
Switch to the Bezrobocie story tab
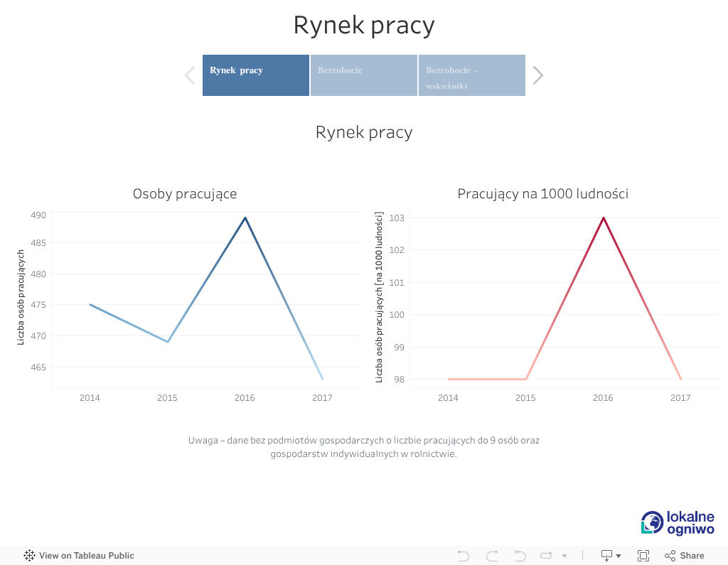364,75
